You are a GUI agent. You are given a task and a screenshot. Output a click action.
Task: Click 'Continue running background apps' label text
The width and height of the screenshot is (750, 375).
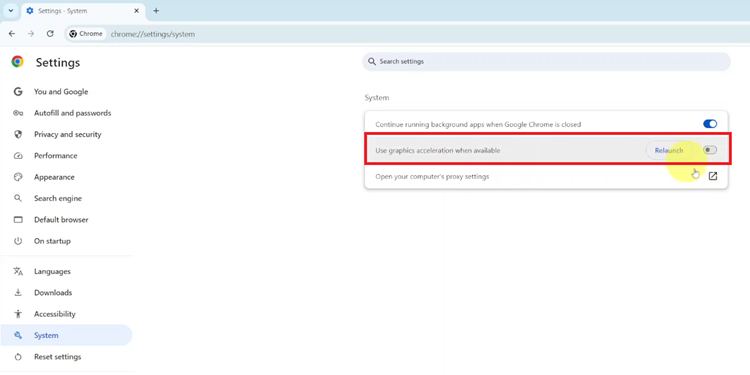478,124
